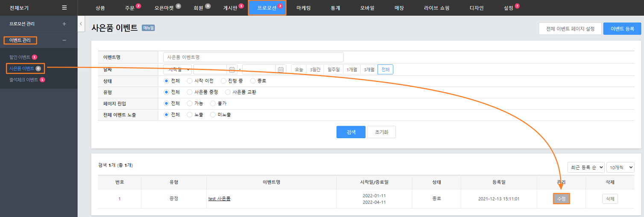Select 불가 for 페이지 진입
This screenshot has width=644, height=217.
click(x=213, y=103)
